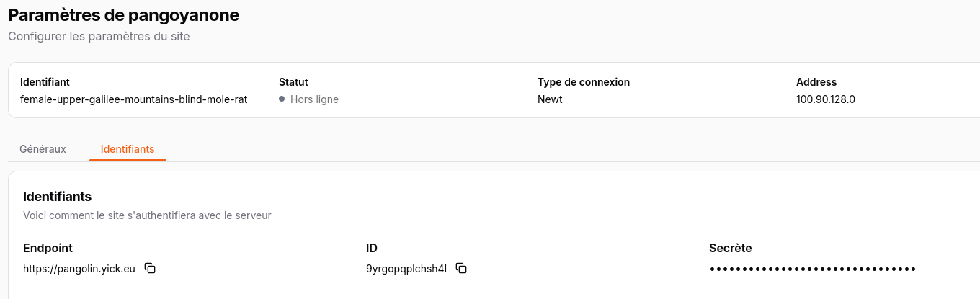The height and width of the screenshot is (299, 980).
Task: Copy the Endpoint URL with its copy icon
Action: point(150,268)
